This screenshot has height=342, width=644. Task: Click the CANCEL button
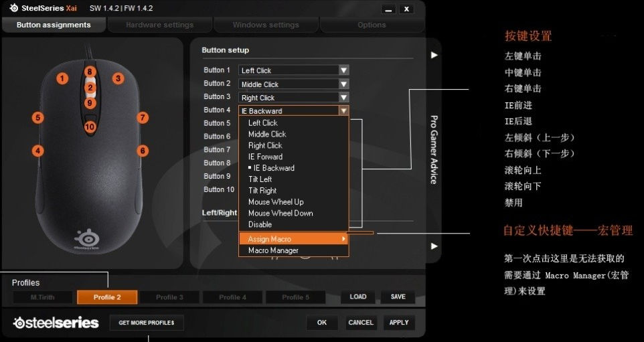coord(361,323)
